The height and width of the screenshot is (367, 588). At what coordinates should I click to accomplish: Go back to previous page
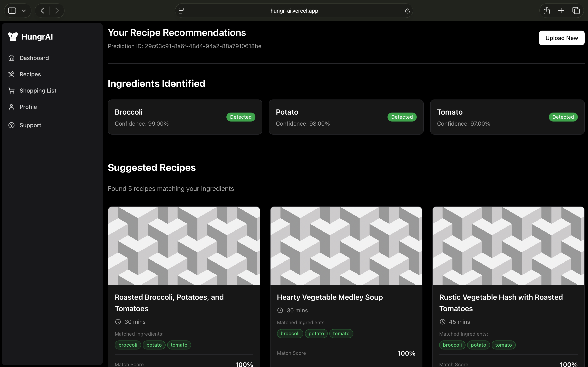click(x=42, y=11)
